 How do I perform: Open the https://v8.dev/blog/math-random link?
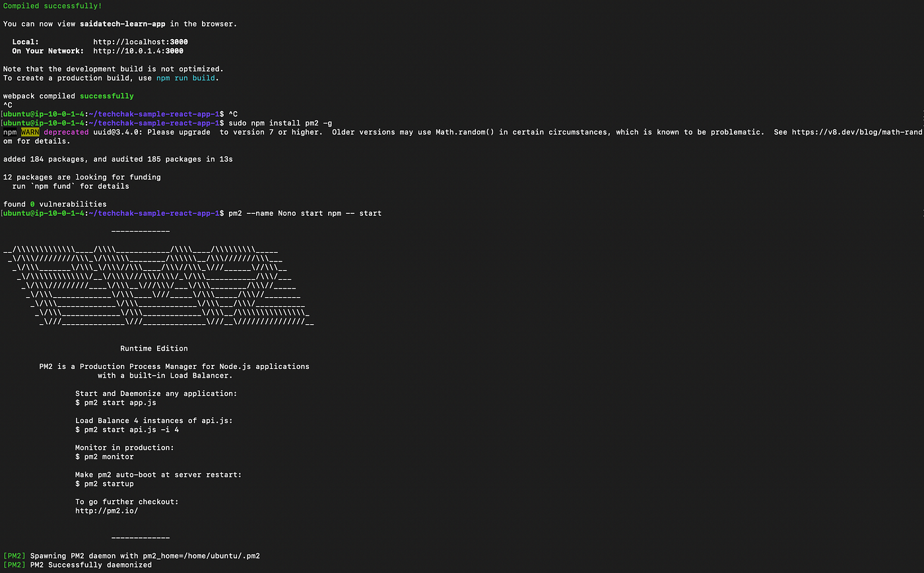pos(857,132)
